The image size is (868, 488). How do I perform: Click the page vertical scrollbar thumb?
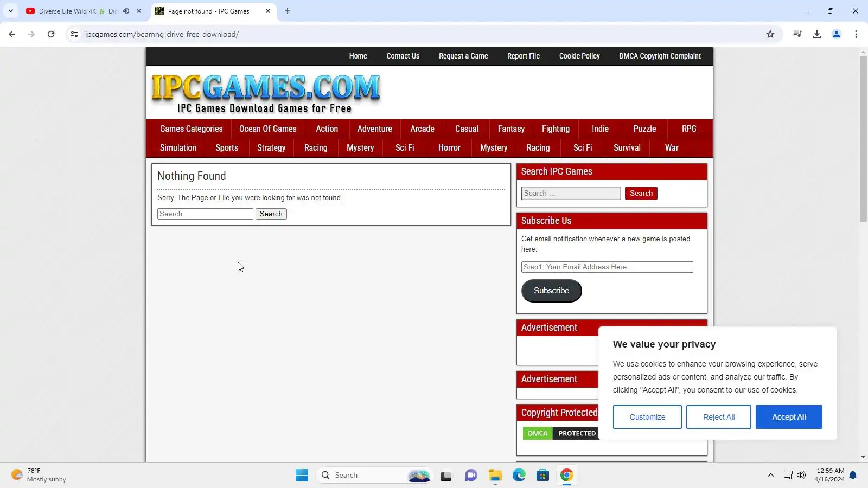[863, 138]
